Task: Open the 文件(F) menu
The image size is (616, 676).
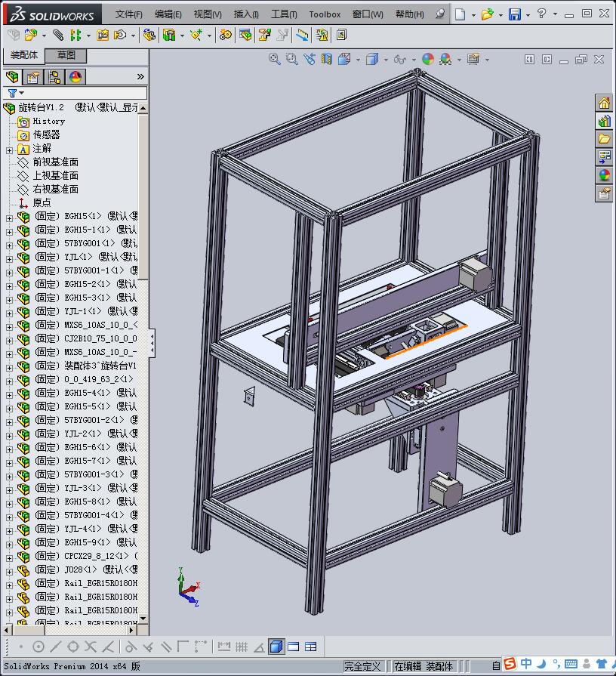Action: (x=129, y=14)
